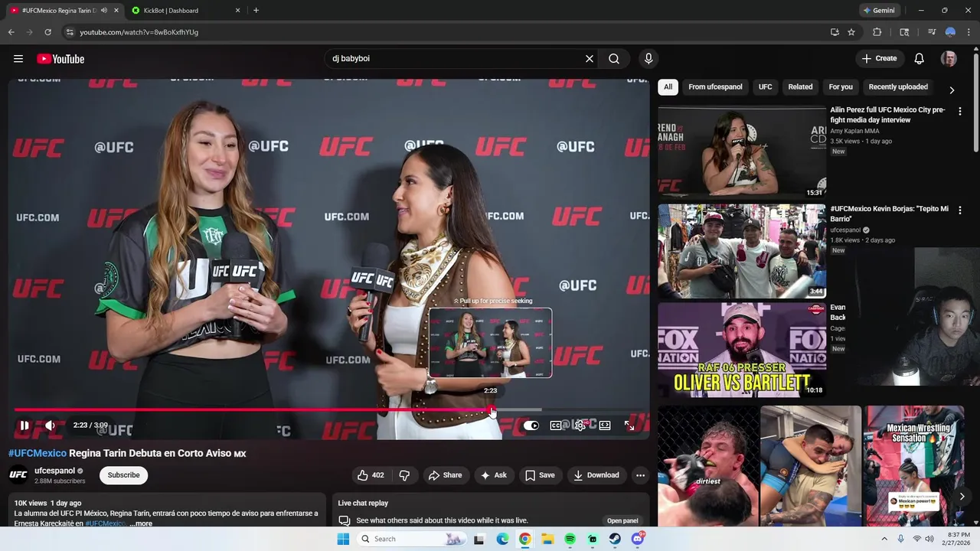
Task: Open Chrome media controls icon
Action: tap(932, 32)
